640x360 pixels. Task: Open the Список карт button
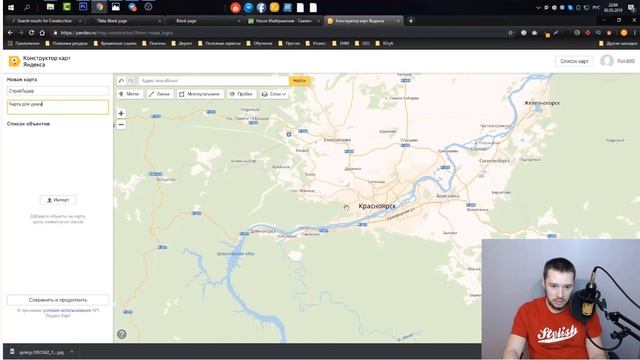[574, 61]
